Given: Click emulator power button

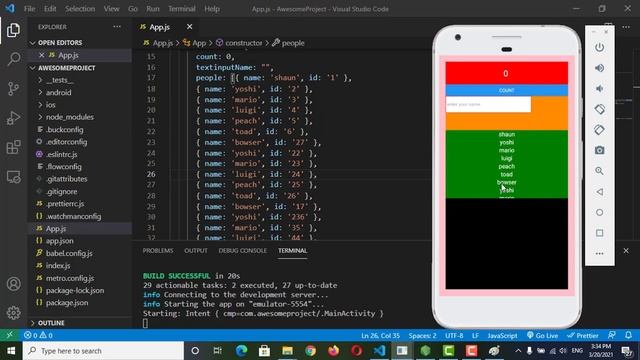Looking at the screenshot, I should (x=599, y=47).
